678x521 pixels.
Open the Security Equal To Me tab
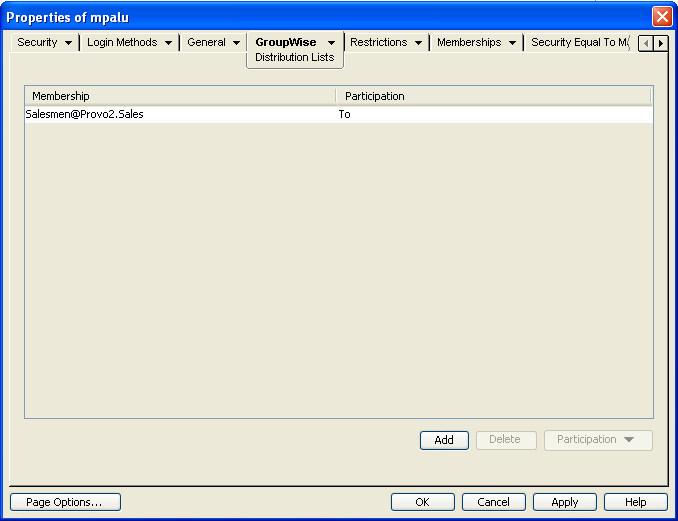579,42
